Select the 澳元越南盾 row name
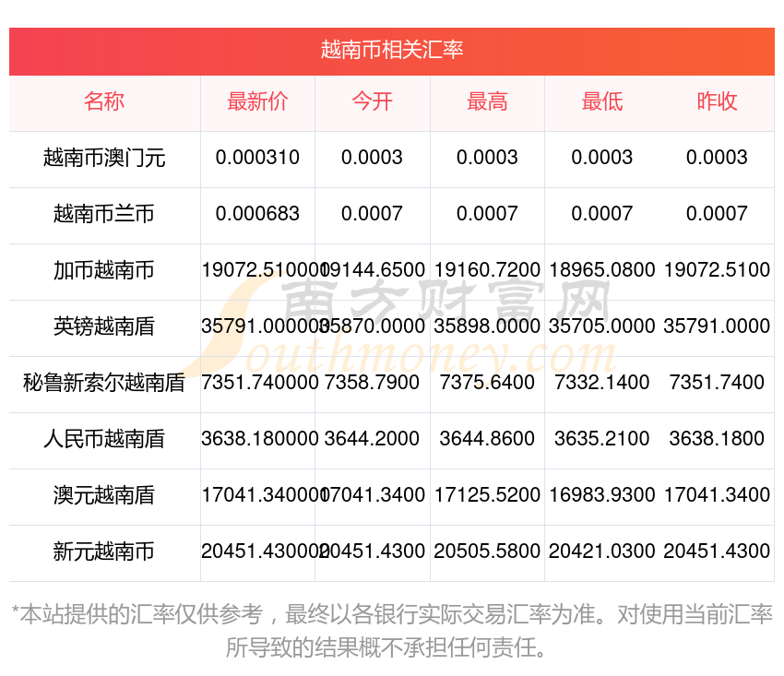The height and width of the screenshot is (676, 784). coord(104,495)
